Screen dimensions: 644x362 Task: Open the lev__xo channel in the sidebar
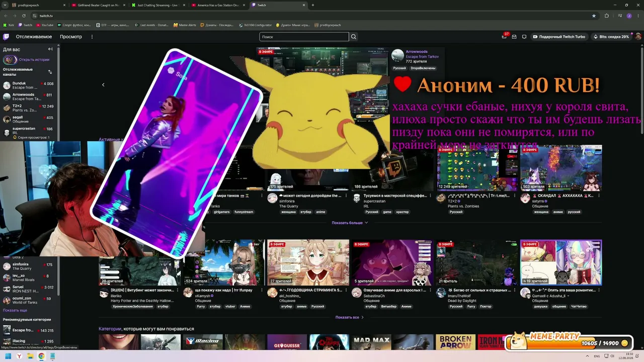29,278
